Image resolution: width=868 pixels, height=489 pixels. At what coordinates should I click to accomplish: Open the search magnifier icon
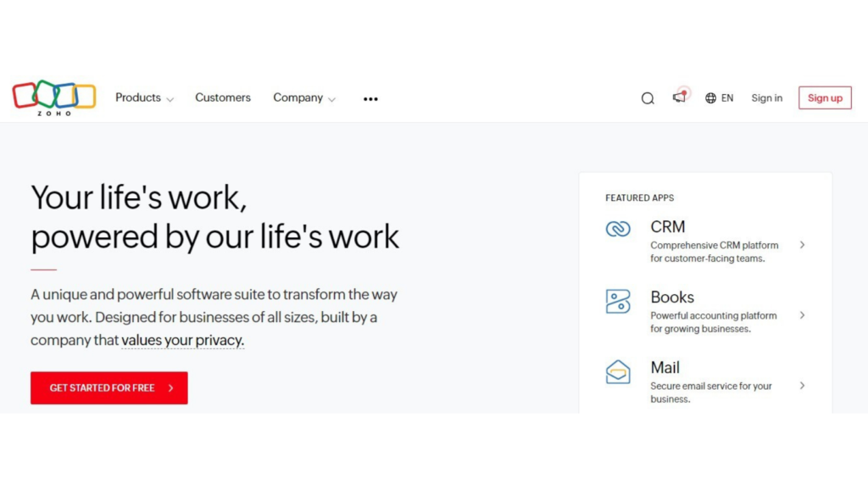(648, 98)
